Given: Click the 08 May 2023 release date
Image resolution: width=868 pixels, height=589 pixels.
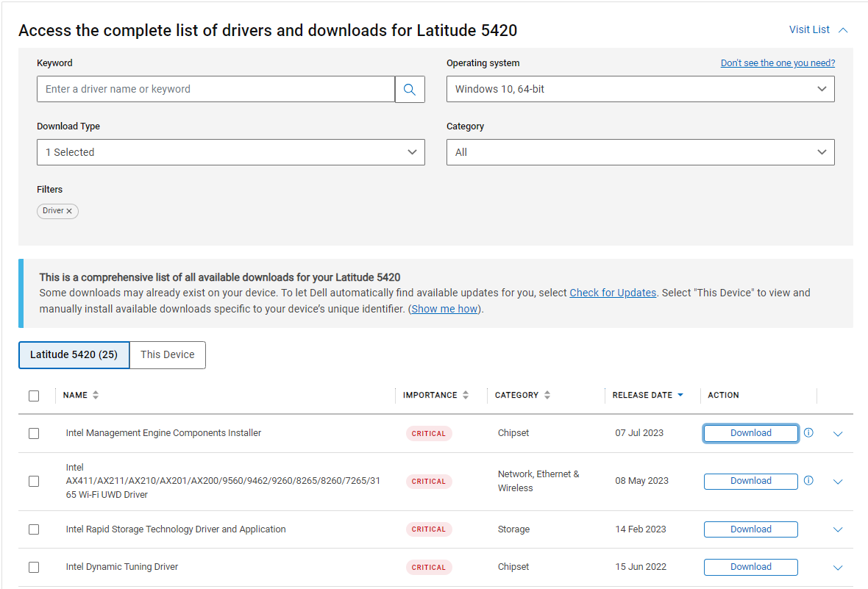Looking at the screenshot, I should click(641, 480).
